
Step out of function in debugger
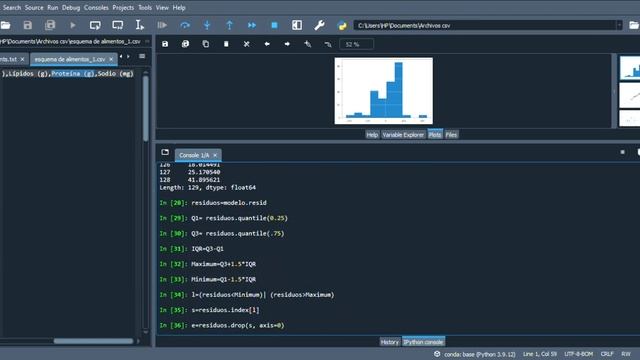tap(229, 25)
